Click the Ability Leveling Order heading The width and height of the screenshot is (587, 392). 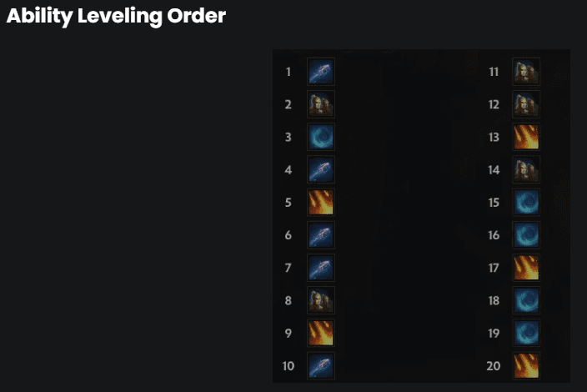(116, 16)
